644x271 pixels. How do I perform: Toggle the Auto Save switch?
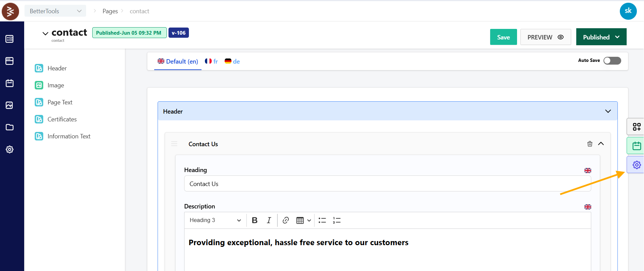point(612,61)
